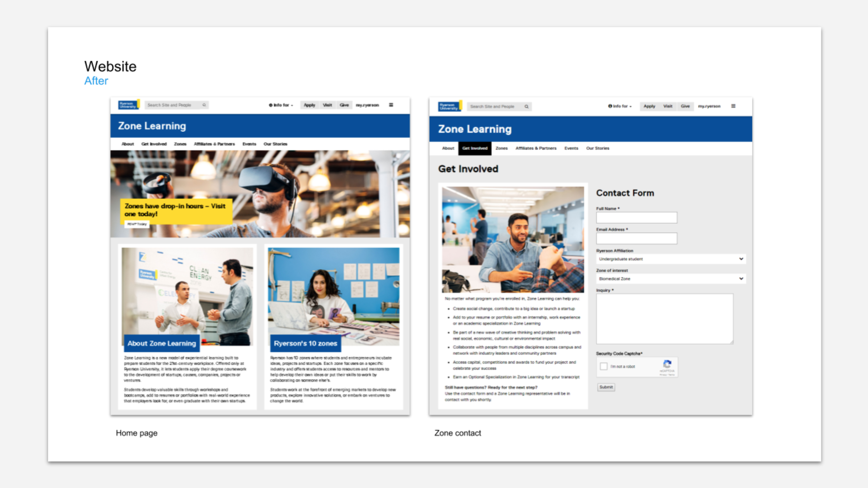Click the Ryerson University logo on the contact page
Image resolution: width=868 pixels, height=488 pixels.
pos(450,106)
